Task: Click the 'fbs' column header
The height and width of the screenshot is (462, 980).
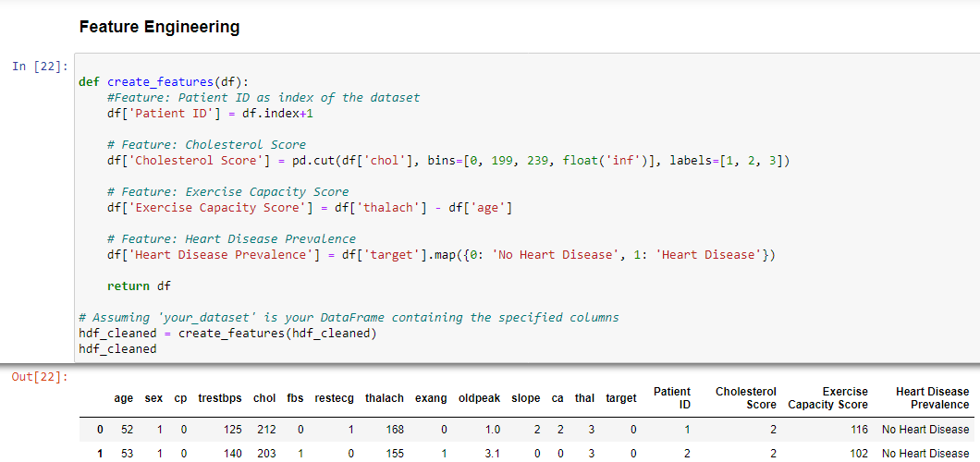Action: 296,397
